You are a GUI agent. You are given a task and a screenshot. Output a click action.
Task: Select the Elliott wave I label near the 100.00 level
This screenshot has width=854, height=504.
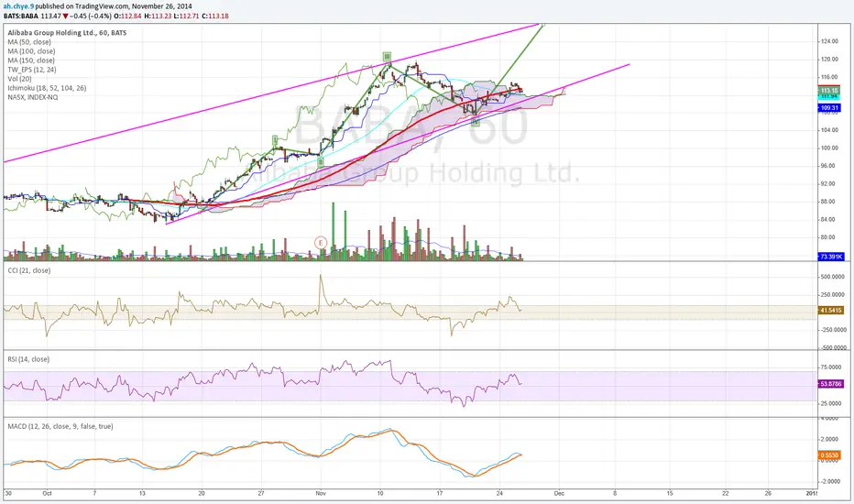[x=276, y=140]
